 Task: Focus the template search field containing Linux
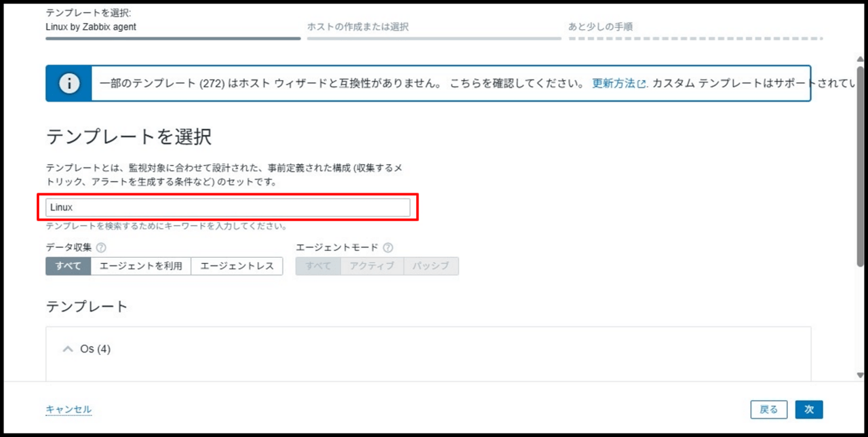coord(227,208)
